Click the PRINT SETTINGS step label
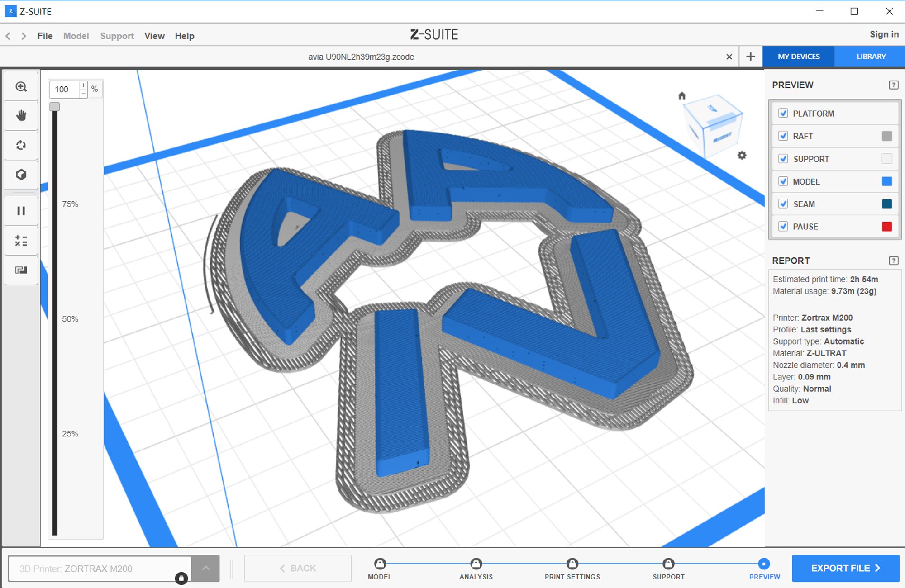 tap(572, 577)
